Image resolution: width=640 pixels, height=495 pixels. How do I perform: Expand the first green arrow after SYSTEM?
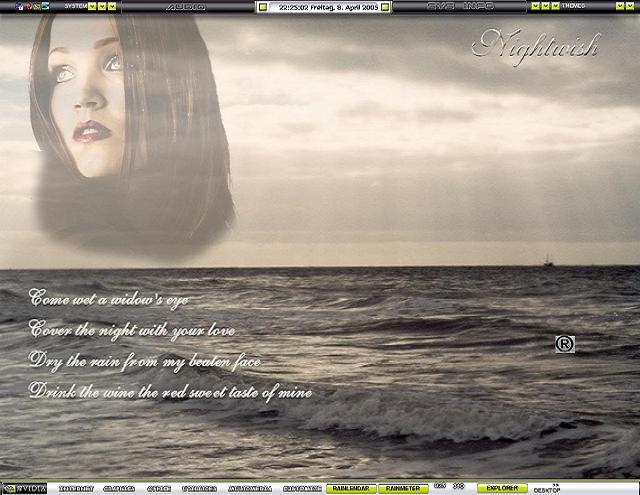92,6
